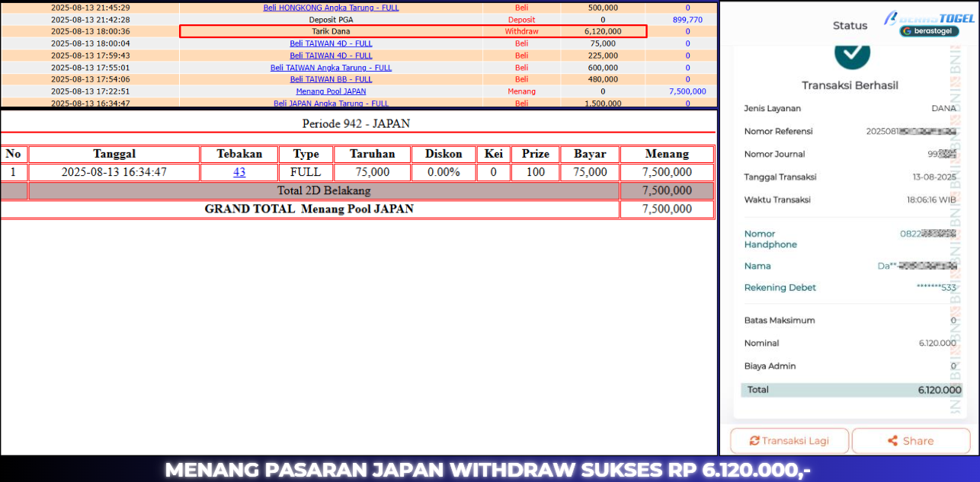Screen dimensions: 980x482
Task: Open 'Beli TAIWAN BB - FULL' link
Action: coord(331,79)
